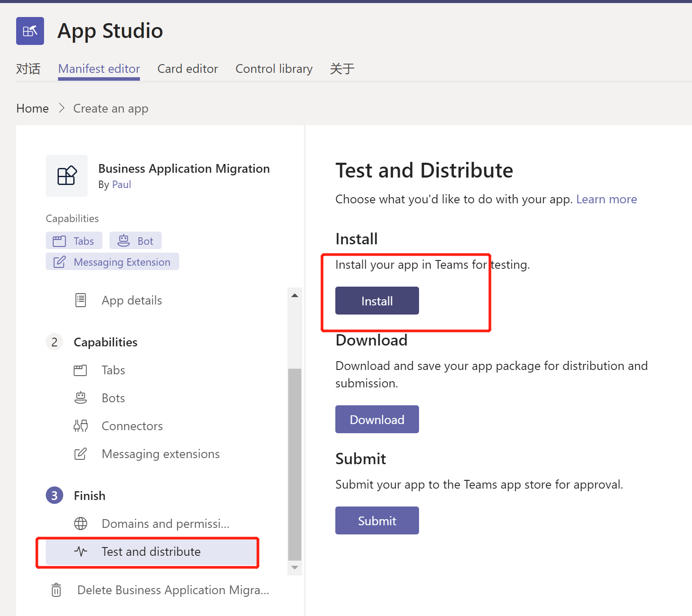Open the Control library tab
The height and width of the screenshot is (616, 692).
tap(274, 68)
